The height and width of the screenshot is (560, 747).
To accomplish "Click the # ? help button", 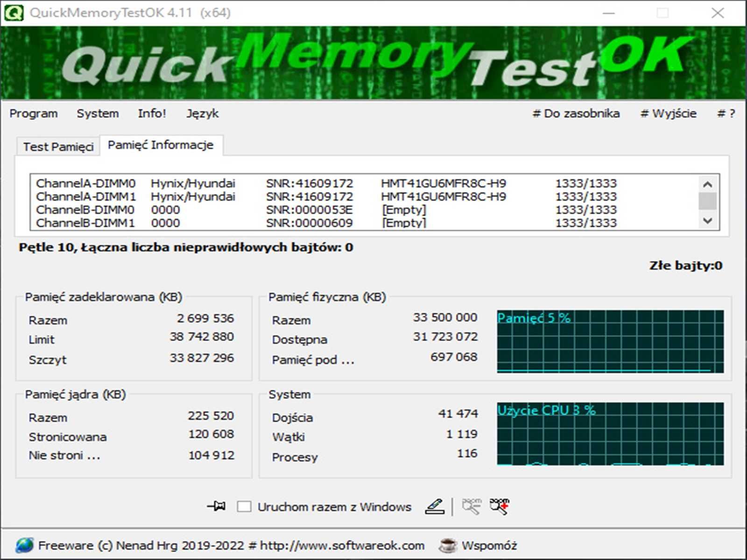I will 726,113.
